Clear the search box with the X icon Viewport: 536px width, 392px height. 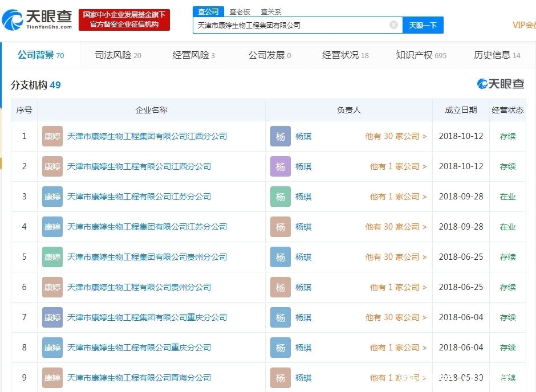tap(394, 25)
